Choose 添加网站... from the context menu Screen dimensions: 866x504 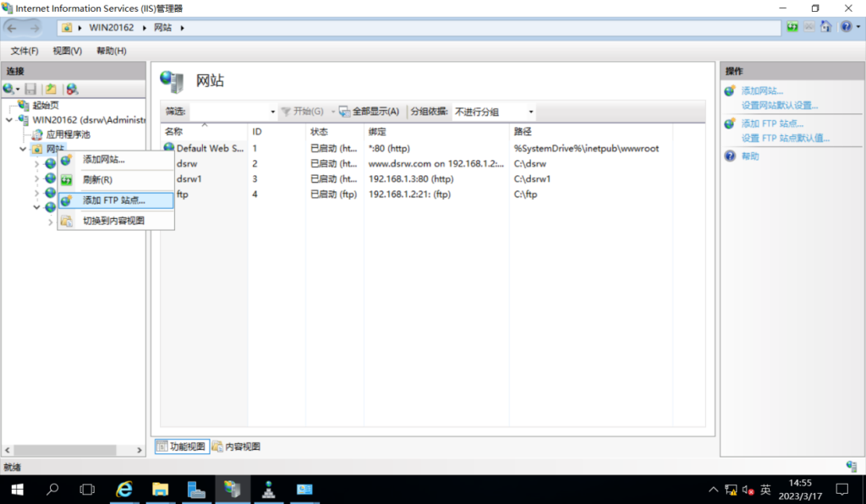116,160
